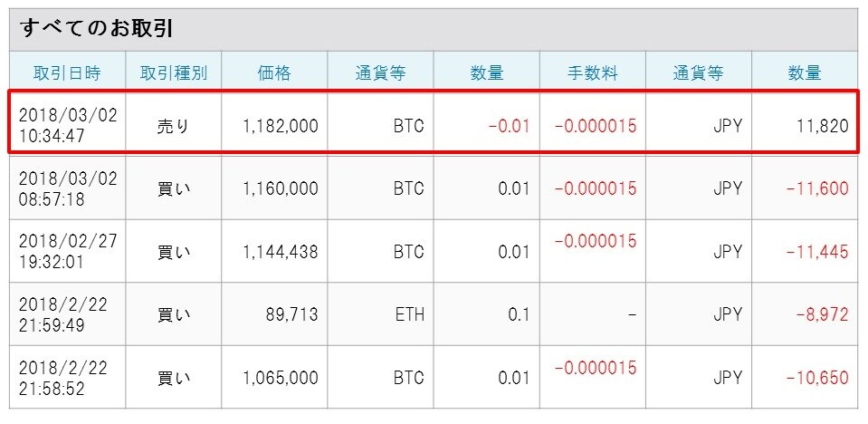Click the 取引日時 column header
The image size is (868, 424).
click(x=65, y=74)
